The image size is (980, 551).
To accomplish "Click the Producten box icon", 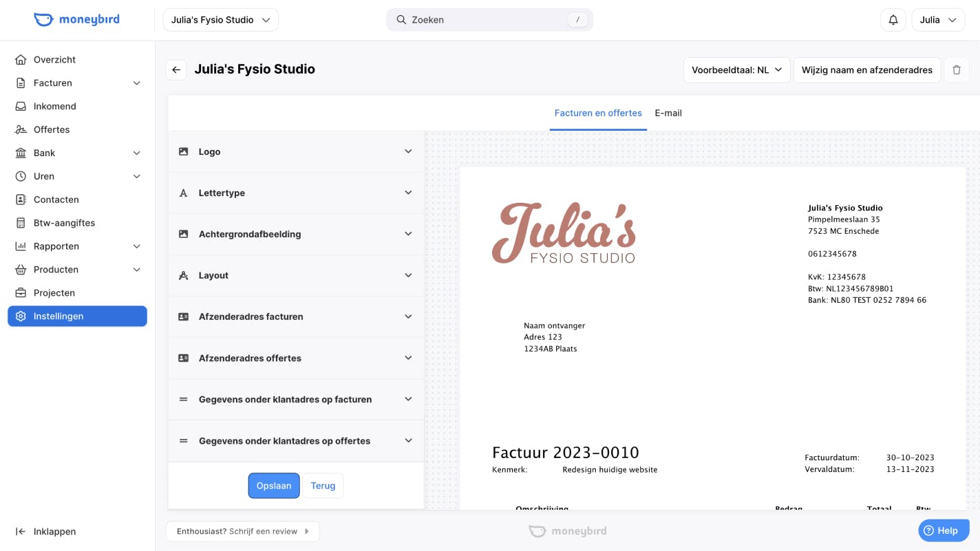I will (21, 270).
